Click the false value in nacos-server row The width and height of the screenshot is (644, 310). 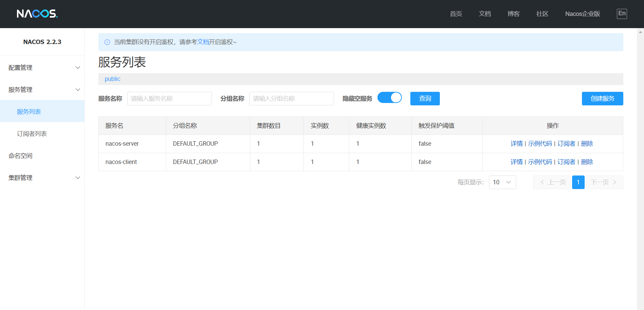(425, 144)
